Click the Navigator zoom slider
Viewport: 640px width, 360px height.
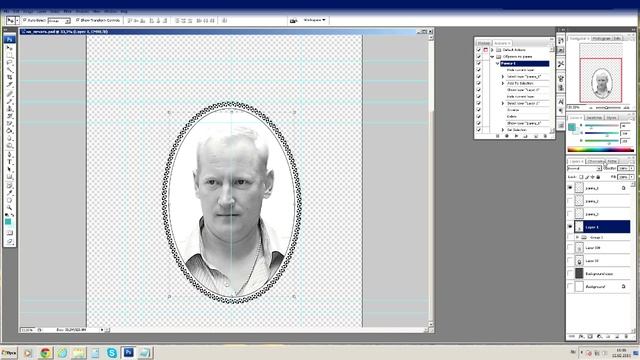[606, 108]
